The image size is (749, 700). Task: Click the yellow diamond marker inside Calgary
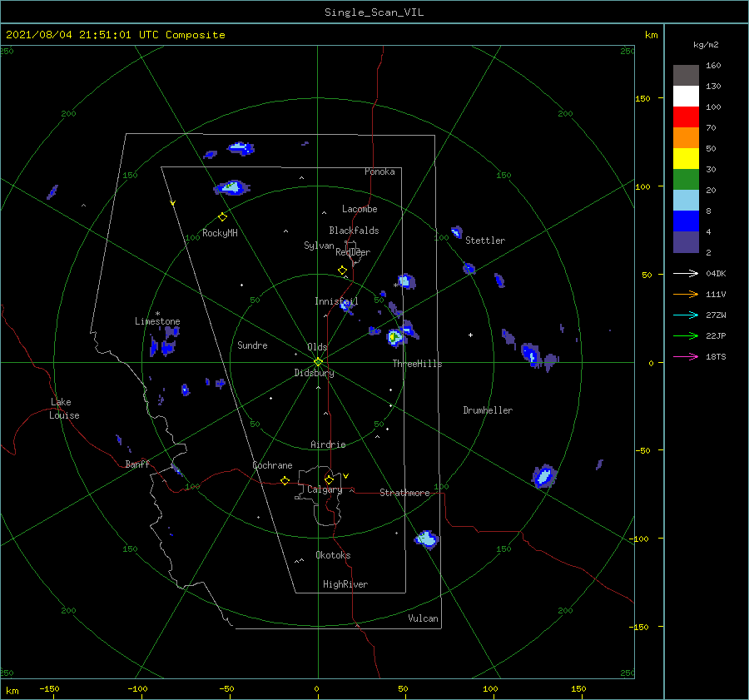pyautogui.click(x=329, y=479)
